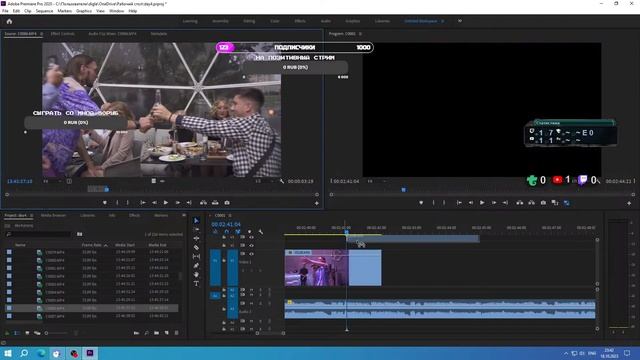Click the timeline Add Marker icon

[249, 232]
